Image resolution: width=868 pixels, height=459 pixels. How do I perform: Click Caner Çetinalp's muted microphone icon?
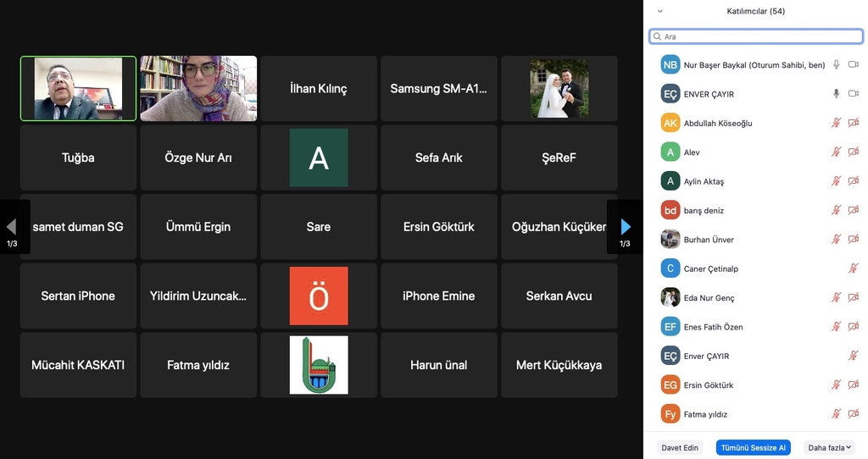(x=854, y=268)
